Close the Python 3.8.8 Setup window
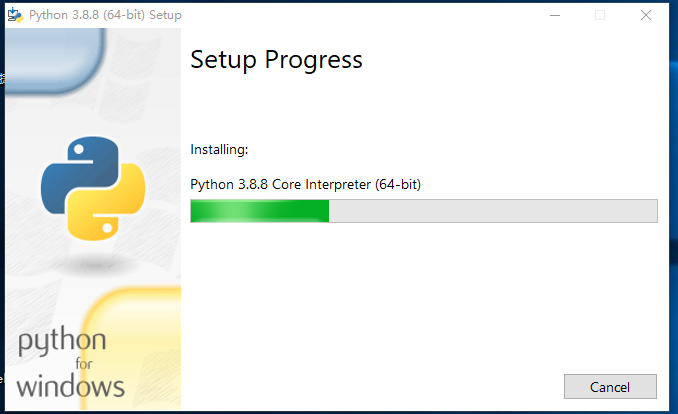This screenshot has width=678, height=414. [x=646, y=15]
